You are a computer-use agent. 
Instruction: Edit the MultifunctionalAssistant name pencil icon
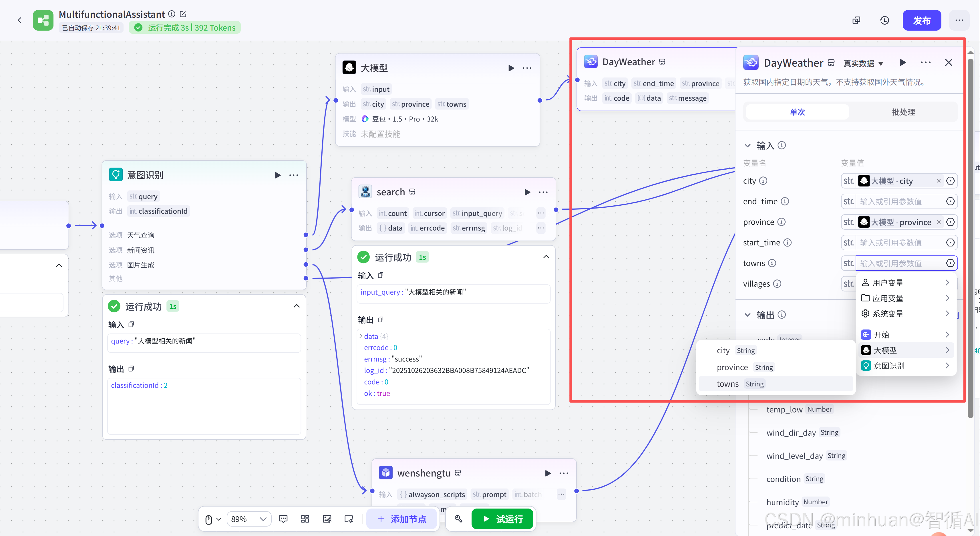click(x=183, y=14)
